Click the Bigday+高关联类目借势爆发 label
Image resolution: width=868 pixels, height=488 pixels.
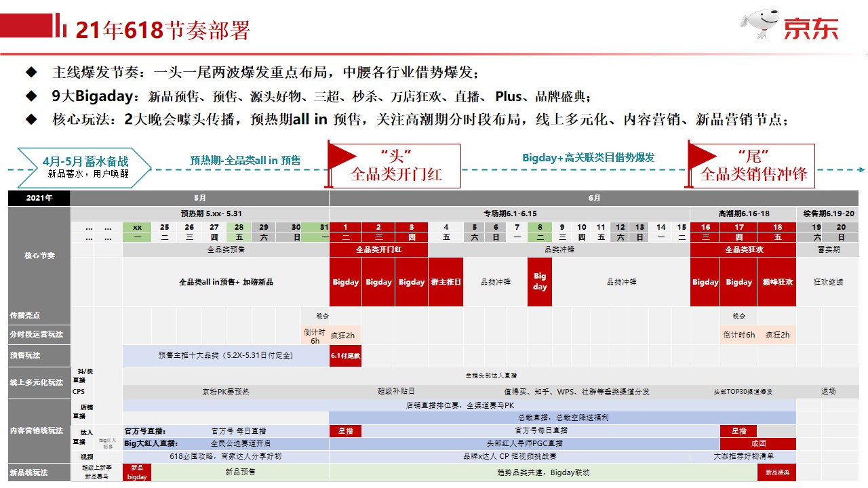589,157
